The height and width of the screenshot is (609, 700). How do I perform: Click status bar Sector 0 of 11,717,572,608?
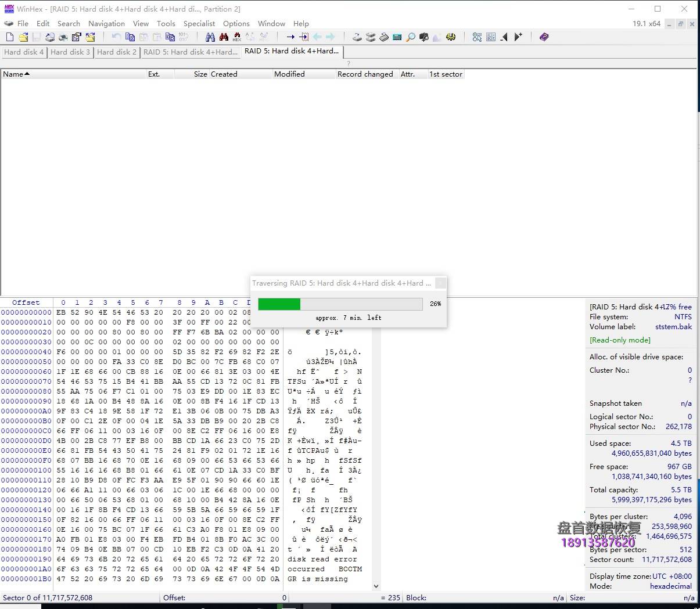tap(48, 597)
